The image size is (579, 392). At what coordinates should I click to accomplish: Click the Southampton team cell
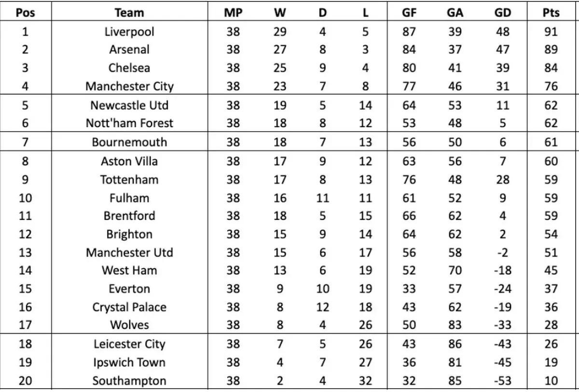pos(129,381)
